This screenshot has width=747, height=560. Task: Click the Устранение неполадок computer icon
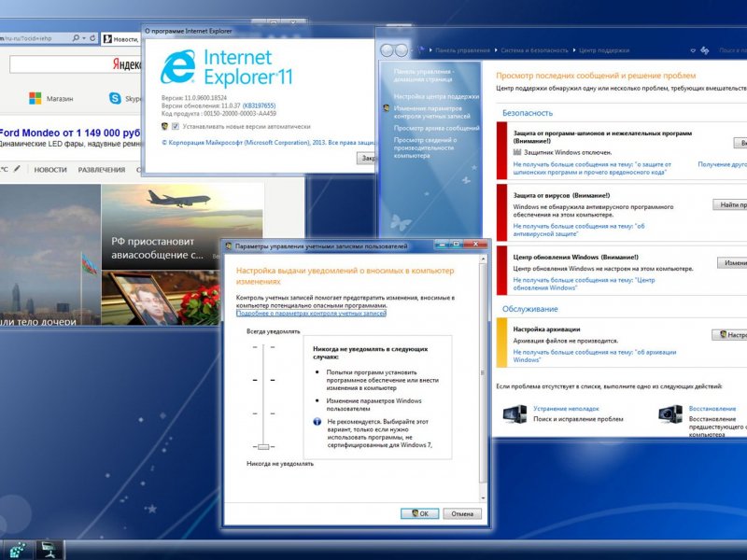click(514, 413)
